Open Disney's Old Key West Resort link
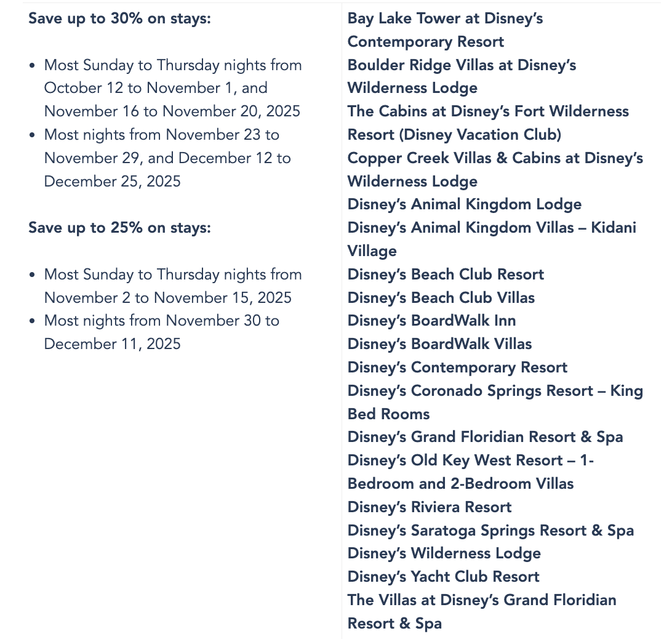 [x=470, y=460]
